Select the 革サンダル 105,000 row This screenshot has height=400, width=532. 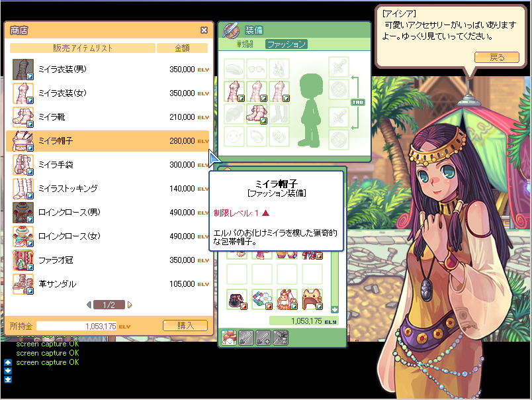[108, 284]
